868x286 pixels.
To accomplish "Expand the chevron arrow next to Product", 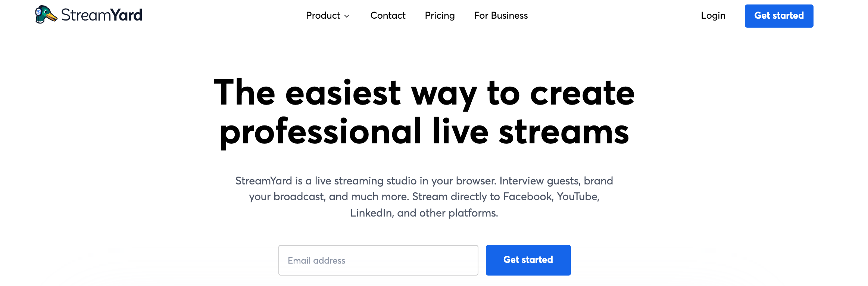I will click(x=347, y=16).
